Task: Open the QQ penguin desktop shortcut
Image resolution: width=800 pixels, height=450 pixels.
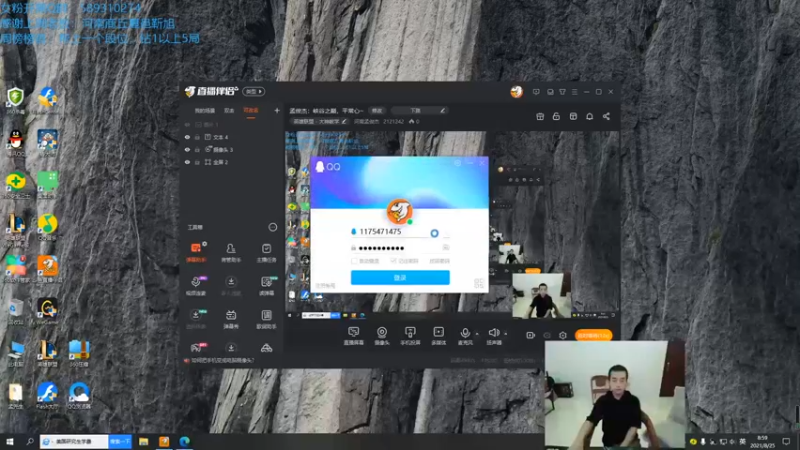Action: point(16,142)
